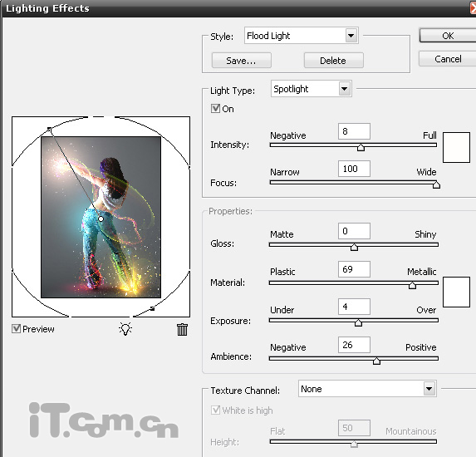This screenshot has width=476, height=457.
Task: Click the spotlight source handle at upper left
Action: (49, 129)
